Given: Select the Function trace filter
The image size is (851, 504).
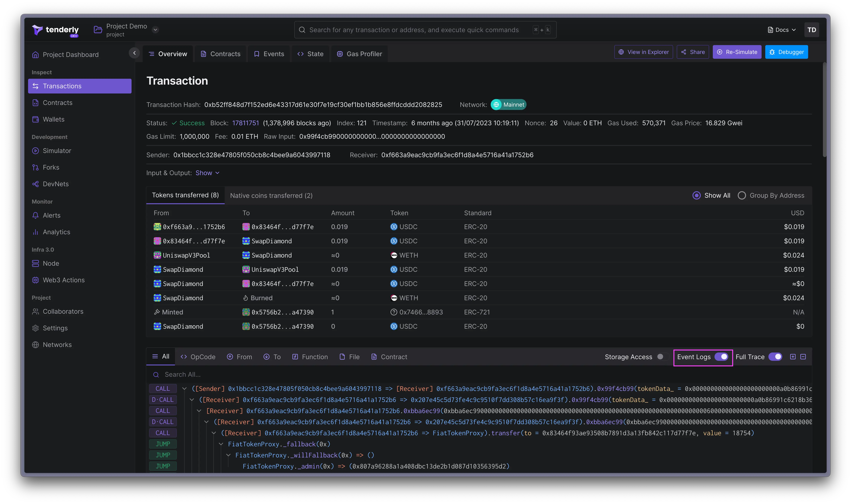Looking at the screenshot, I should click(310, 357).
